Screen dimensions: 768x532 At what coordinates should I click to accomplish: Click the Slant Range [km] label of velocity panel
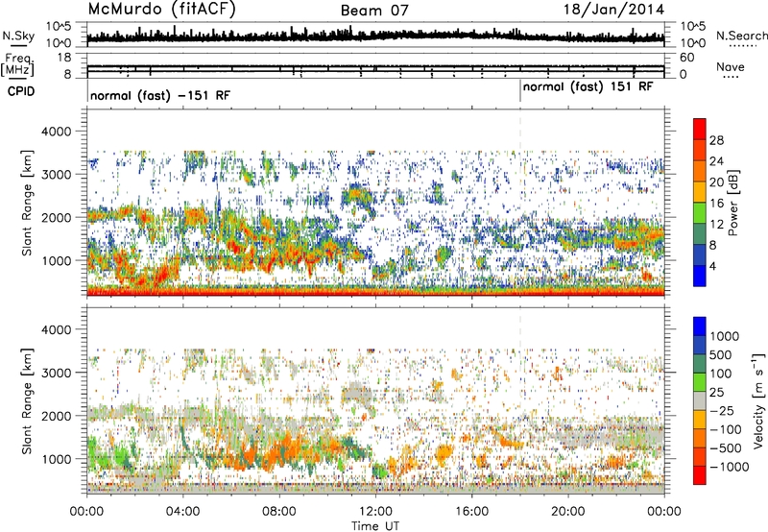coord(27,400)
